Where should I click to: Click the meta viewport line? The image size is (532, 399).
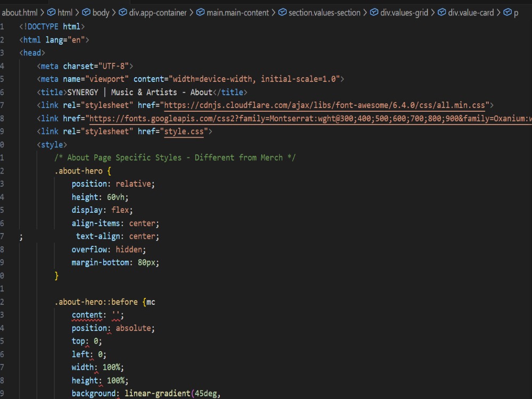[190, 79]
